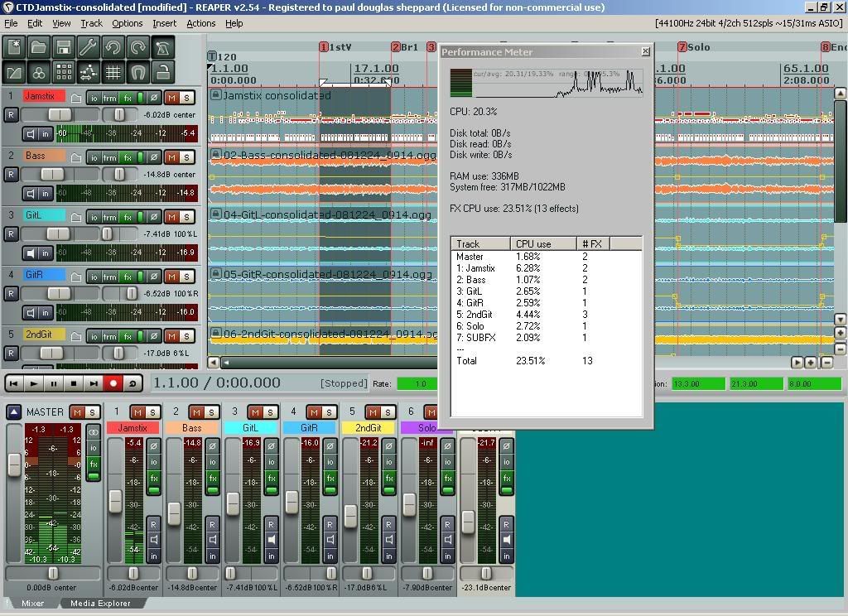
Task: Open project settings with the wrench icon
Action: [88, 46]
